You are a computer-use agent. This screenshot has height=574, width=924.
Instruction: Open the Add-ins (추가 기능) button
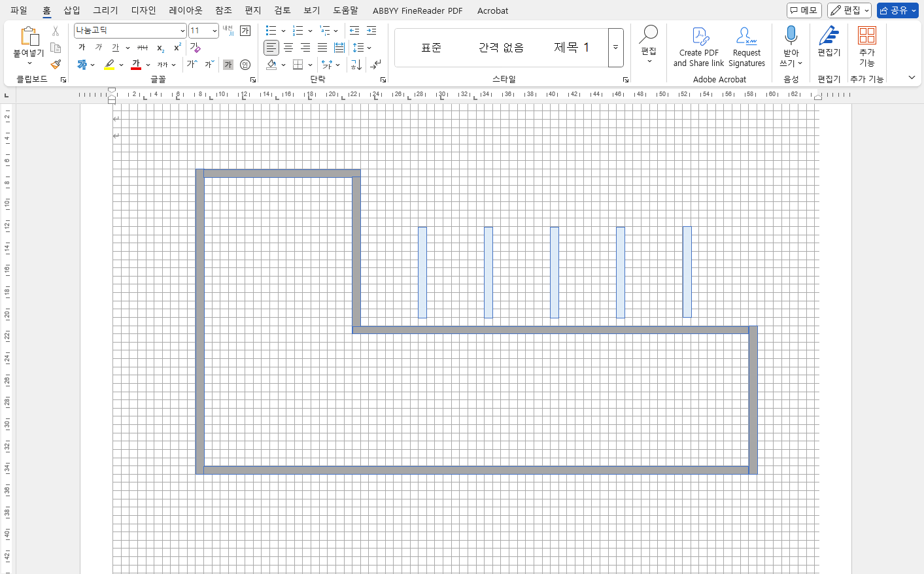[x=866, y=46]
